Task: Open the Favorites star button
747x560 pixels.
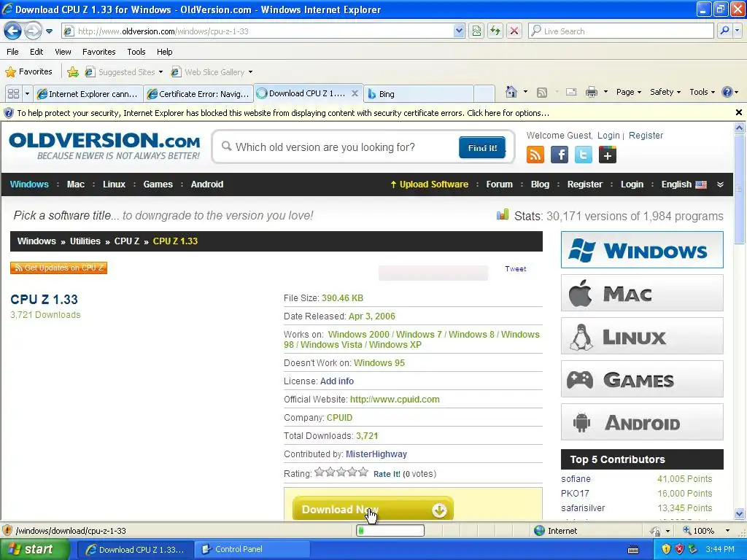Action: click(x=28, y=72)
